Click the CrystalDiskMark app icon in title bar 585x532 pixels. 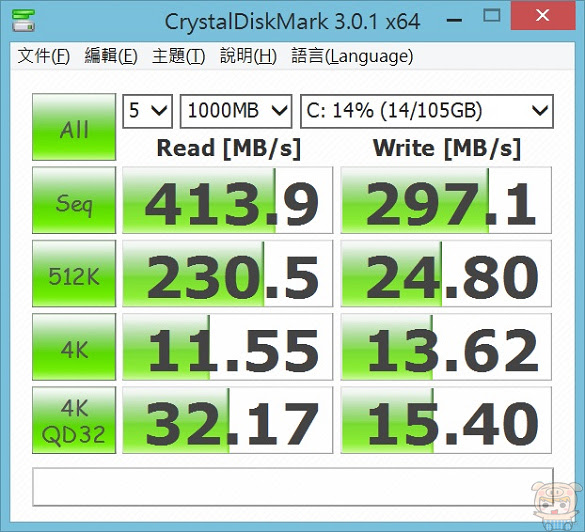[23, 20]
